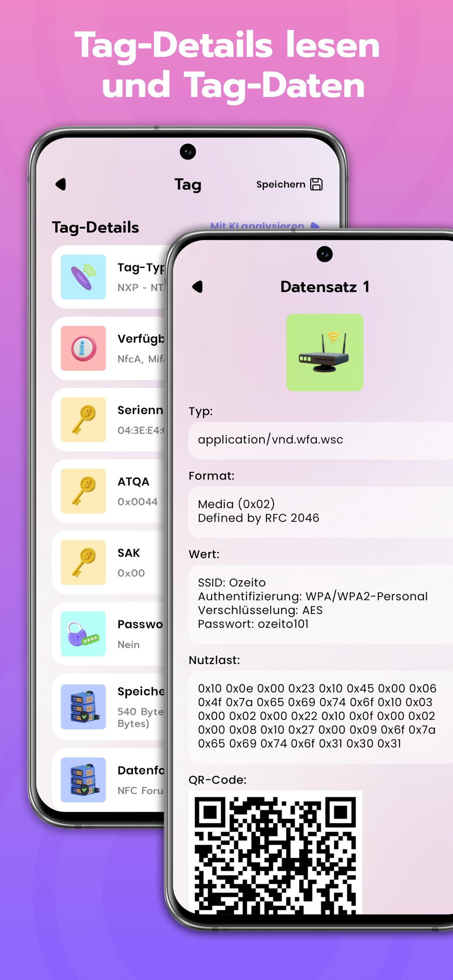The height and width of the screenshot is (980, 453).
Task: Tap the SAK value 0x00
Action: (x=131, y=573)
